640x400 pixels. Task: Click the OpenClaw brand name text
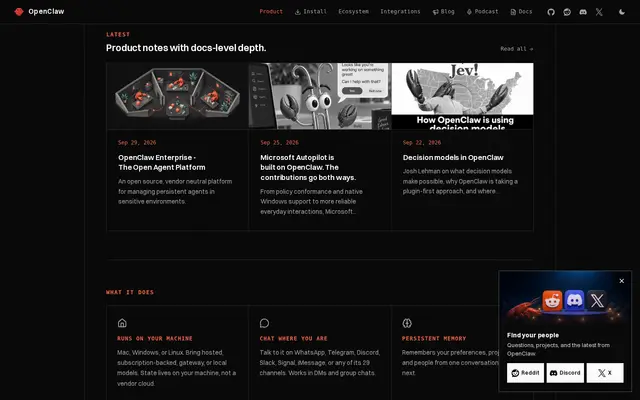46,11
